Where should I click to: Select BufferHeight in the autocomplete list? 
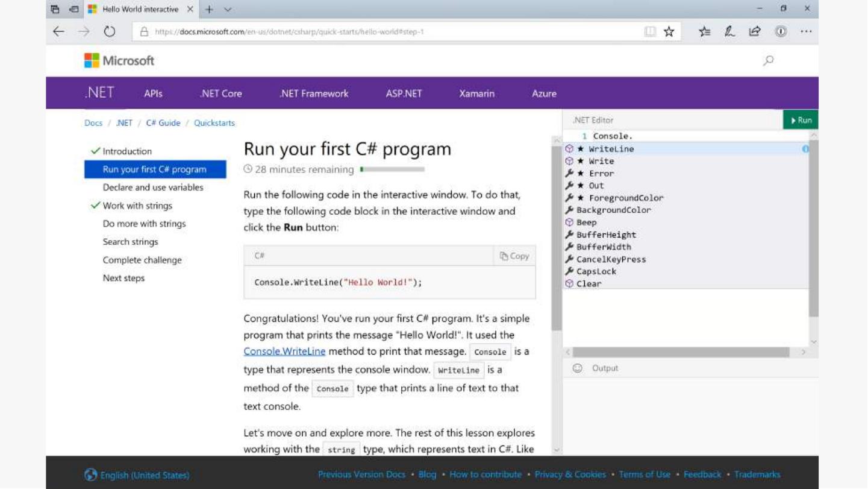tap(686, 235)
